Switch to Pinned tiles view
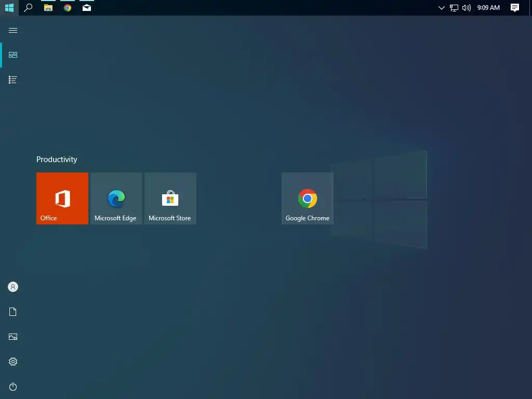The width and height of the screenshot is (532, 399). pyautogui.click(x=13, y=55)
